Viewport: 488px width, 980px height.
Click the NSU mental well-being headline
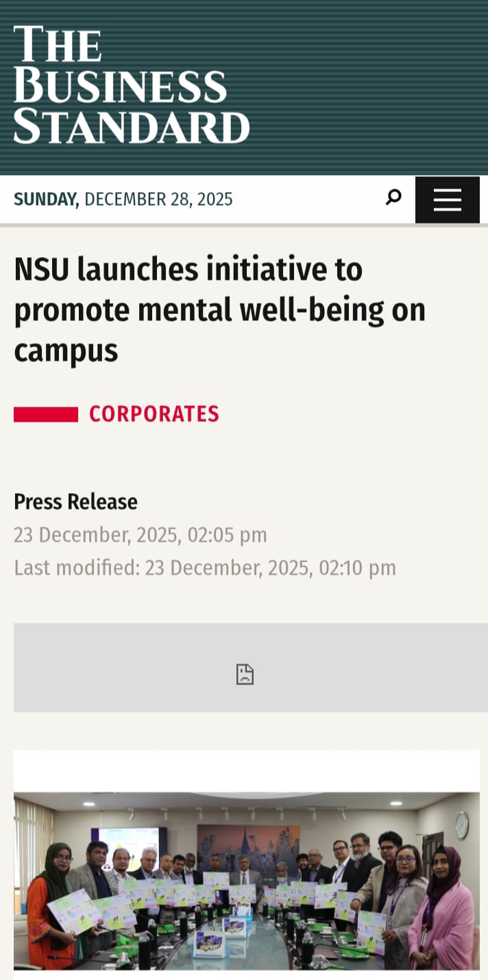219,310
